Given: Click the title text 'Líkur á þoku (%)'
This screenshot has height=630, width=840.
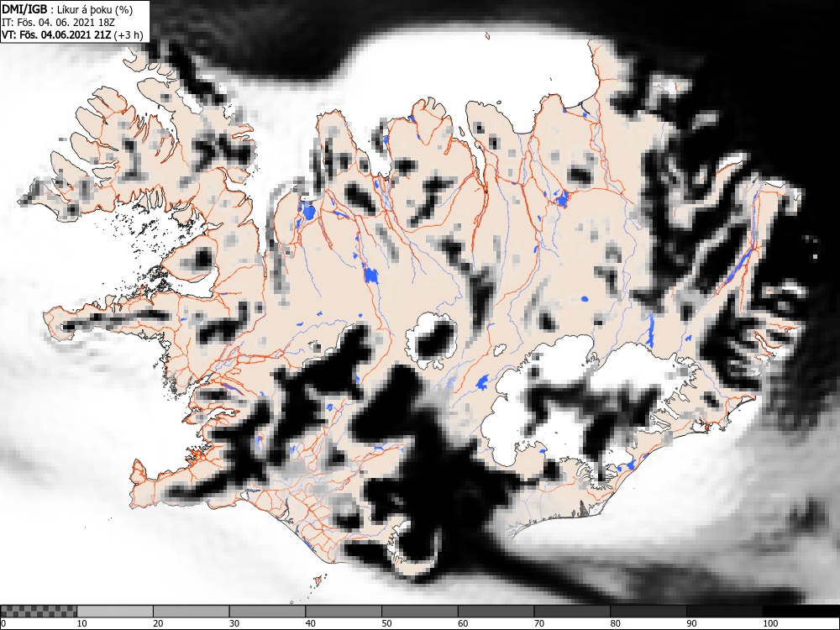Looking at the screenshot, I should pyautogui.click(x=96, y=9).
